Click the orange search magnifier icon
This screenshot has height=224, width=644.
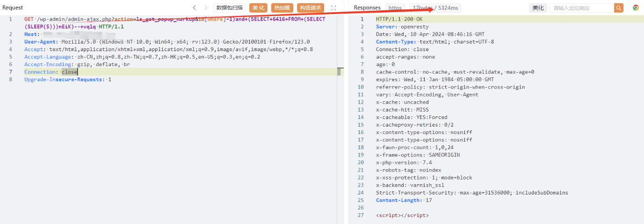pos(619,8)
